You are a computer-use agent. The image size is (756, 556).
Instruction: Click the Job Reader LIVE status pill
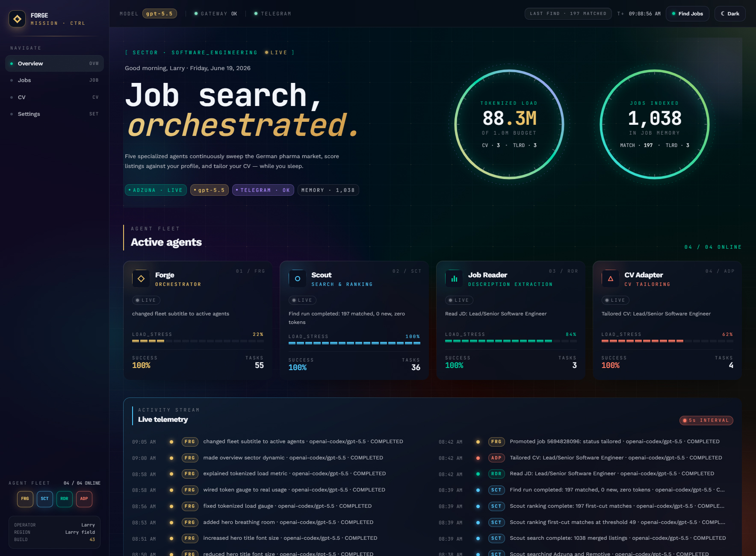tap(459, 300)
